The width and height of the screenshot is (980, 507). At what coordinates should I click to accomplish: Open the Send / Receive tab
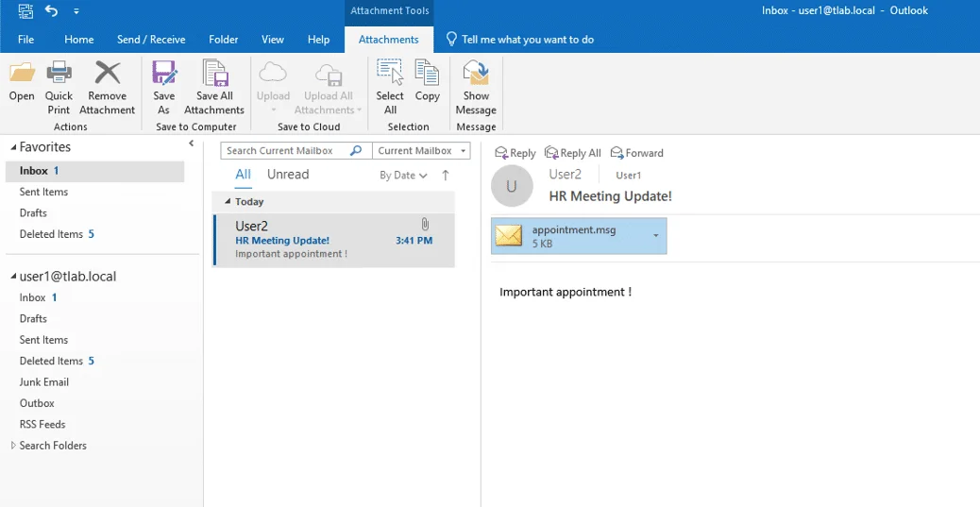pyautogui.click(x=151, y=40)
